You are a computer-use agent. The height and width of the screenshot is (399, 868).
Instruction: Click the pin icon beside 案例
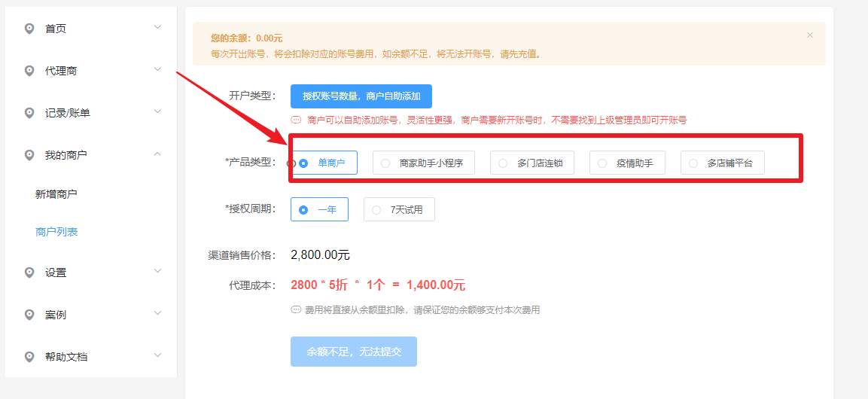tap(30, 315)
